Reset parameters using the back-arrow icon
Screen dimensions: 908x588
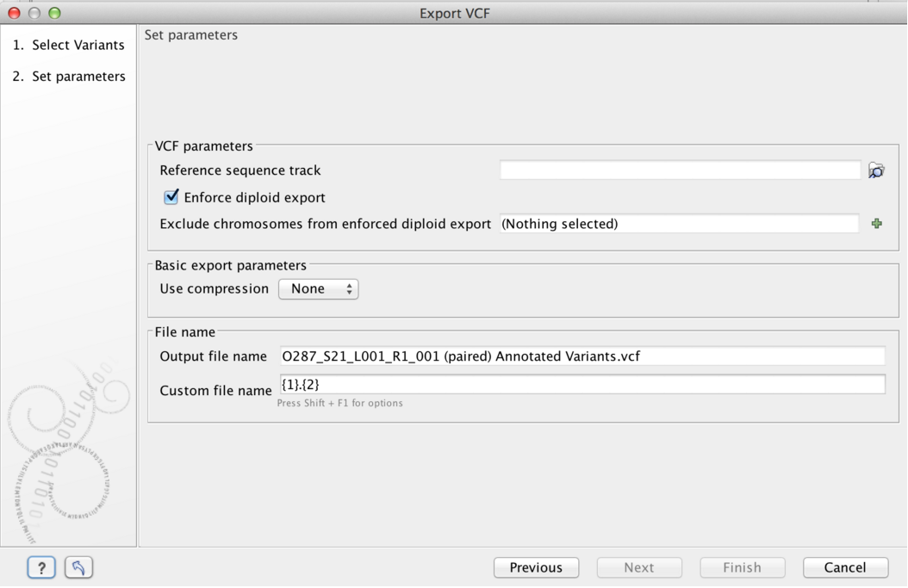(x=78, y=567)
